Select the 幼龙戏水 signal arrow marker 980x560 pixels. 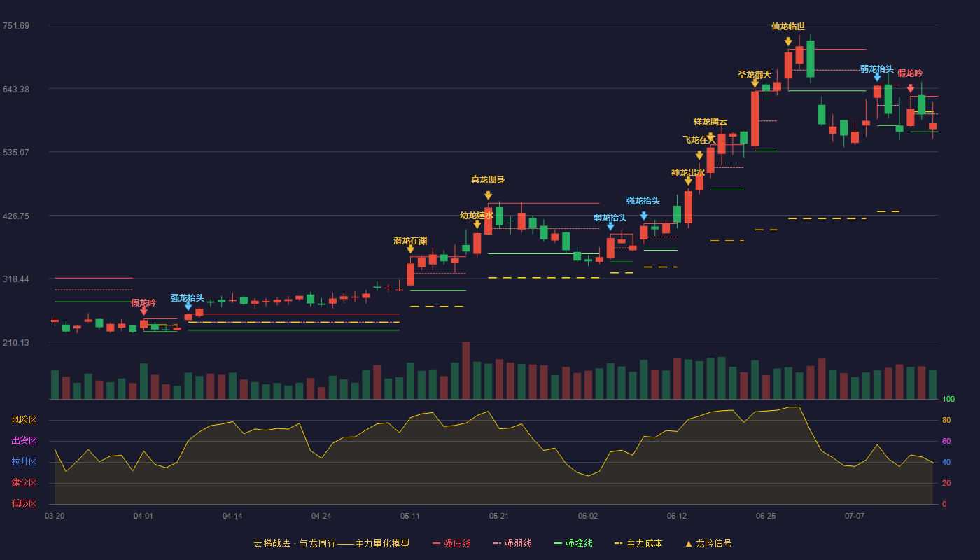click(x=477, y=225)
